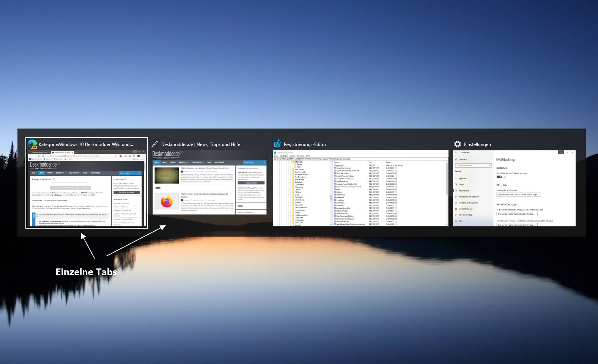598x364 pixels.
Task: Click the back arrow in Einstellungen window
Action: pyautogui.click(x=456, y=152)
